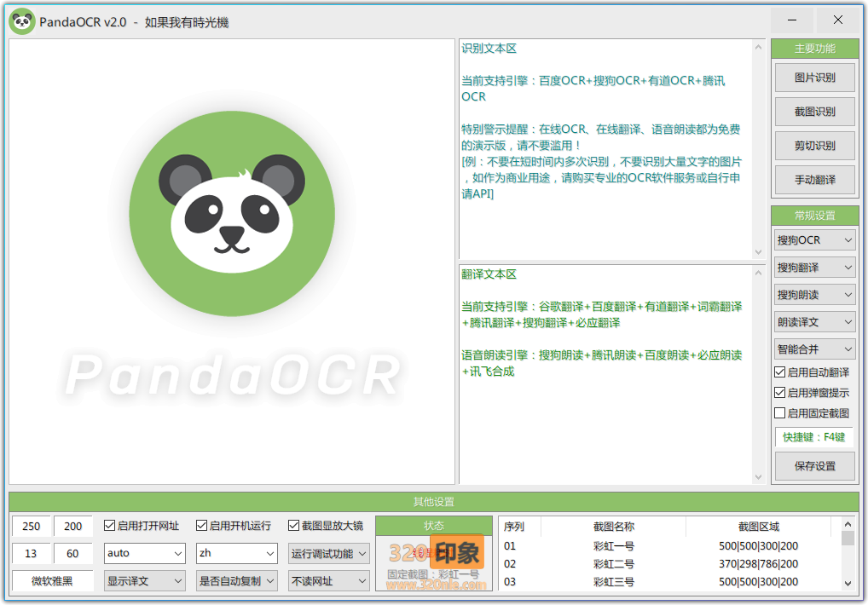Expand the 显示译文 dropdown

click(144, 581)
